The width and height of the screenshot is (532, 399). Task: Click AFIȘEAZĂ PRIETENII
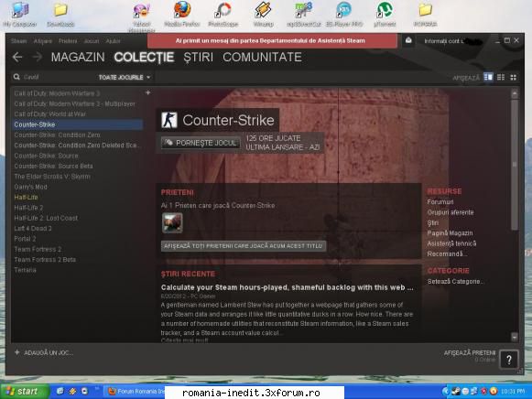click(470, 353)
